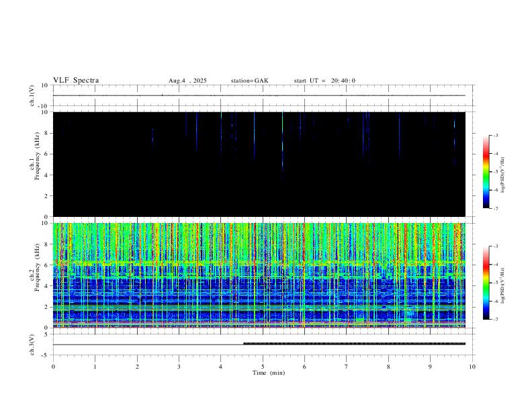
Task: Click time axis tick label "2"
Action: 137,367
